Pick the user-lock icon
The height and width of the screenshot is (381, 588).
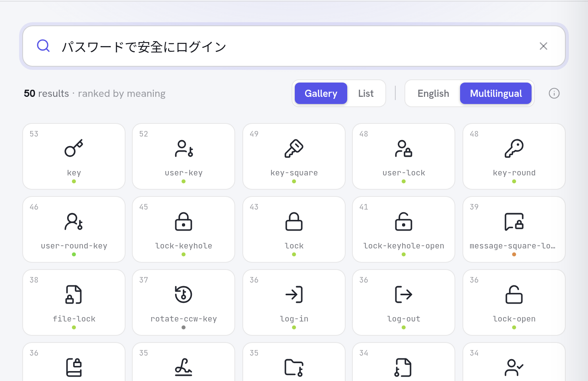click(x=404, y=156)
